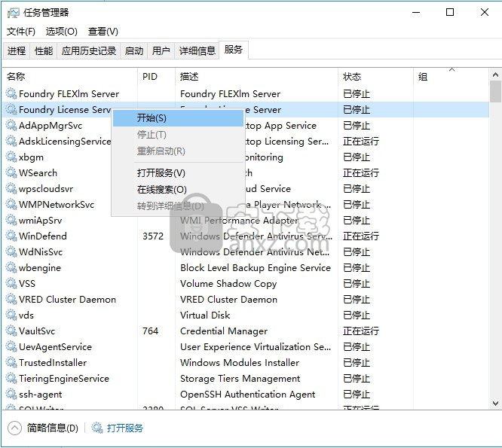Click the service icon next to WdNisSvc
Image resolution: width=502 pixels, height=448 pixels.
[11, 251]
